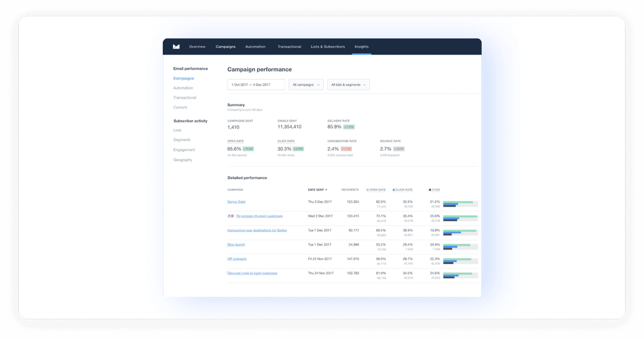Switch to the Insights tab
Image resolution: width=644 pixels, height=340 pixels.
coord(362,47)
